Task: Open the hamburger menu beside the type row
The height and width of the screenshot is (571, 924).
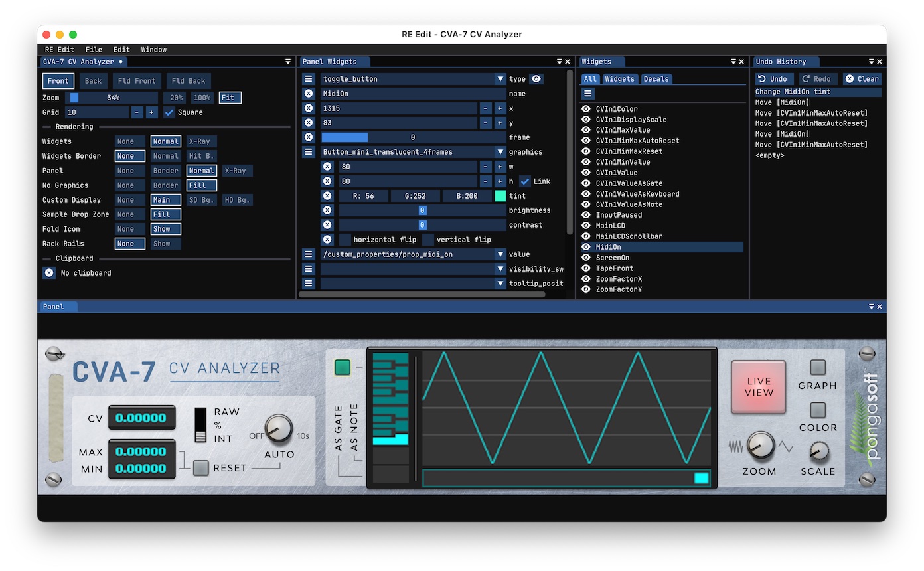Action: pos(309,79)
